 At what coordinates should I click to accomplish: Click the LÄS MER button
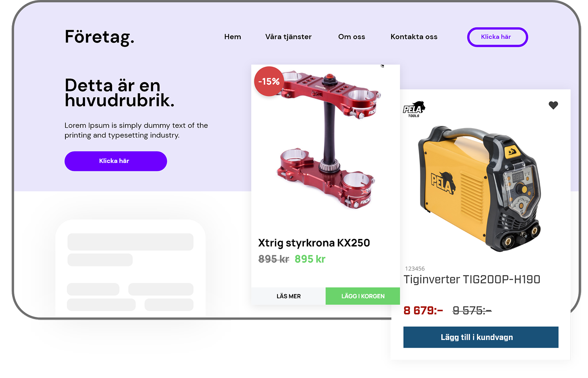(289, 296)
